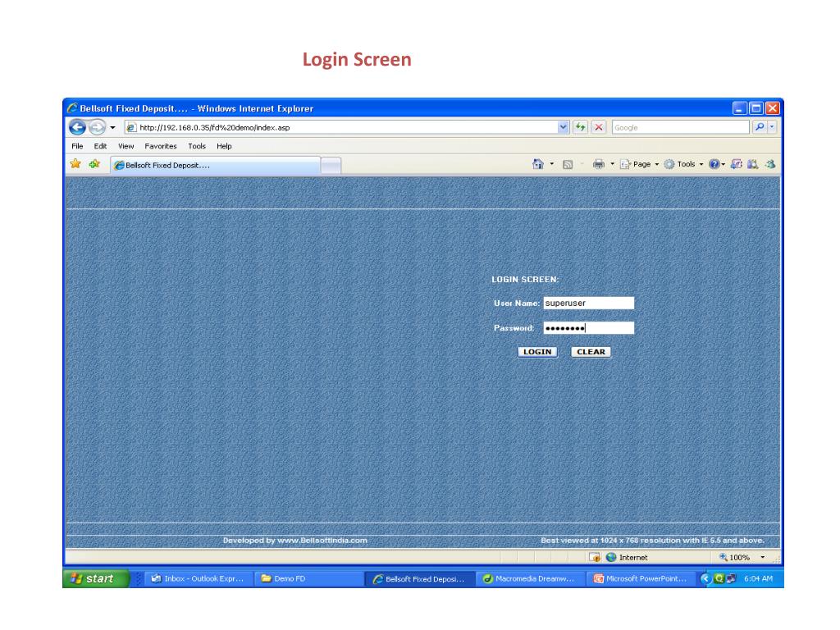Switch to Microsoft PowerPoint taskbar item
Viewport: 840px width, 630px height.
pos(640,578)
